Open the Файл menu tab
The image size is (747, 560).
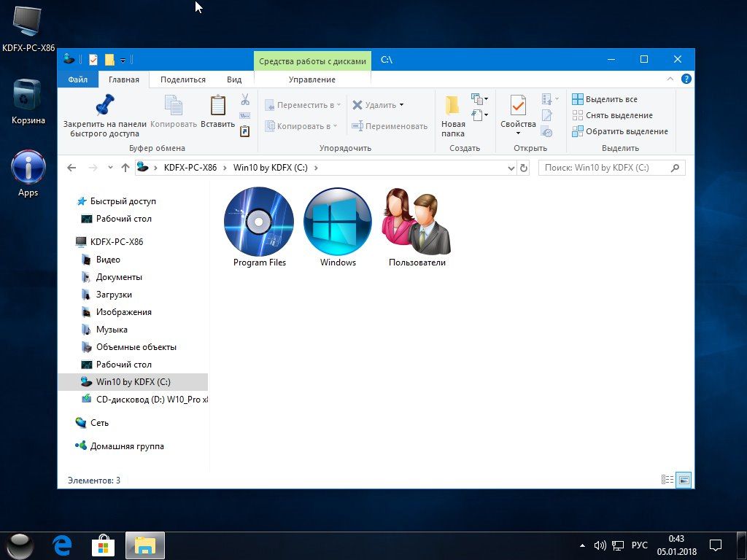(77, 79)
